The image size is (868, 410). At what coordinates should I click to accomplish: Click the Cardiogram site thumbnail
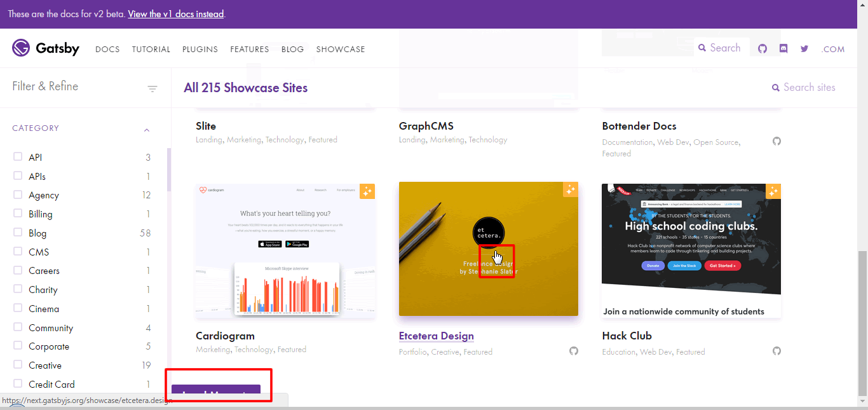click(x=285, y=250)
